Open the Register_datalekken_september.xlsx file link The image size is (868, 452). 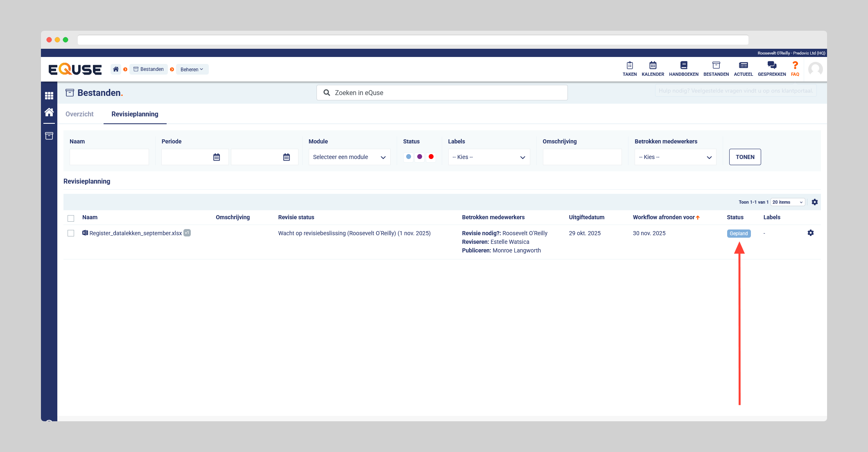pyautogui.click(x=136, y=233)
